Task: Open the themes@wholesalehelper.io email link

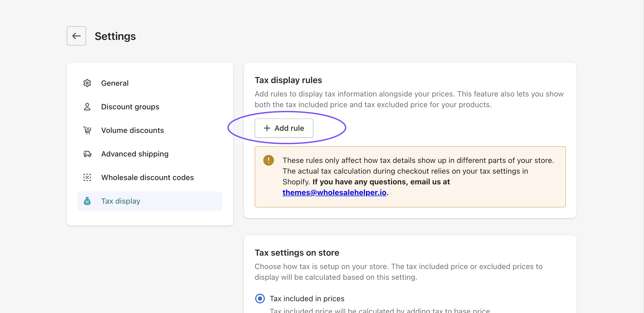Action: pyautogui.click(x=334, y=192)
